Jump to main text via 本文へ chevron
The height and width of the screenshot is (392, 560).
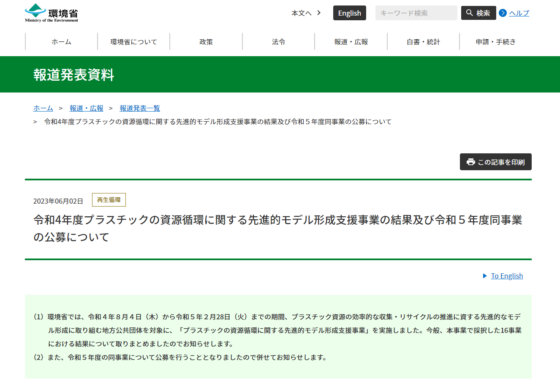coord(319,13)
